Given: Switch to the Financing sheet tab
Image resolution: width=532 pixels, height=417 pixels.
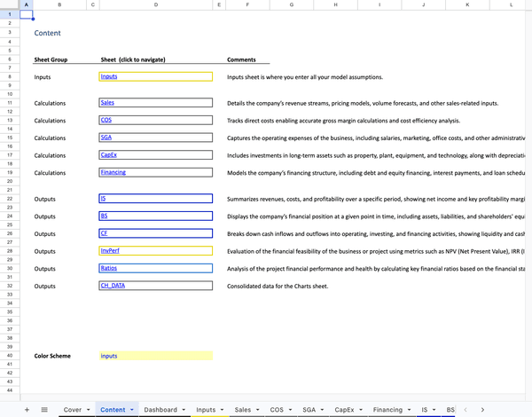Looking at the screenshot, I should (x=387, y=410).
